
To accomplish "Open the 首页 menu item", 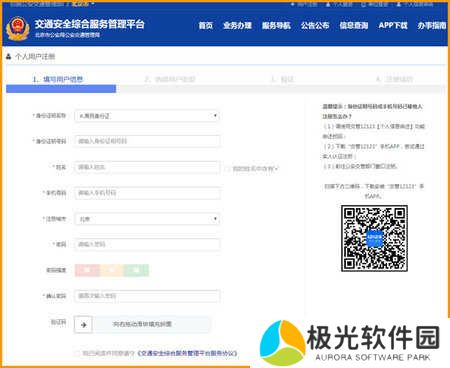I will click(x=205, y=26).
